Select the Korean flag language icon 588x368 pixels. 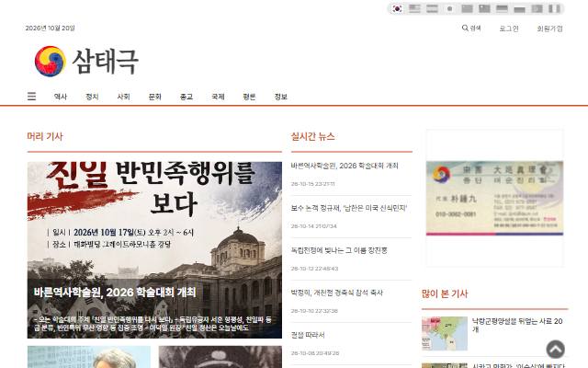pyautogui.click(x=397, y=8)
